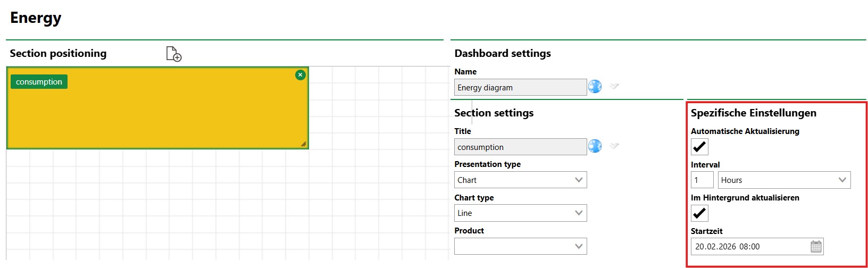The width and height of the screenshot is (868, 268).
Task: Click the Title field containing consumption
Action: pyautogui.click(x=521, y=147)
